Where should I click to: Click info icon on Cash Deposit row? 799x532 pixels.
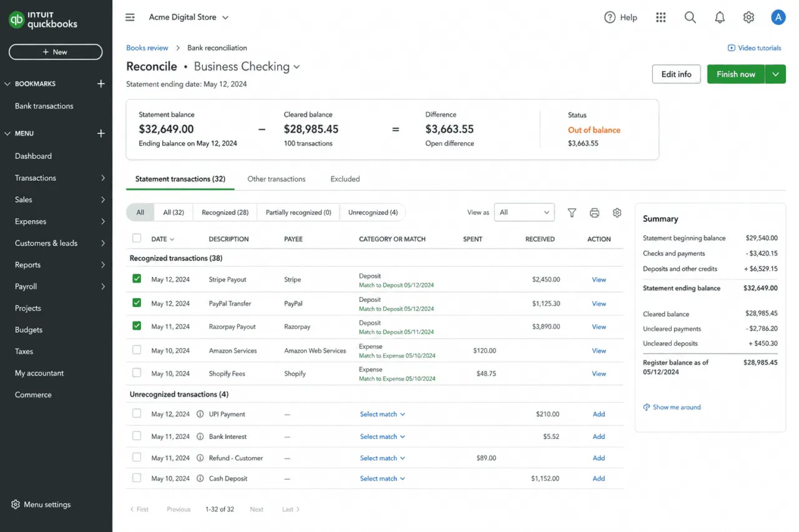click(x=200, y=478)
